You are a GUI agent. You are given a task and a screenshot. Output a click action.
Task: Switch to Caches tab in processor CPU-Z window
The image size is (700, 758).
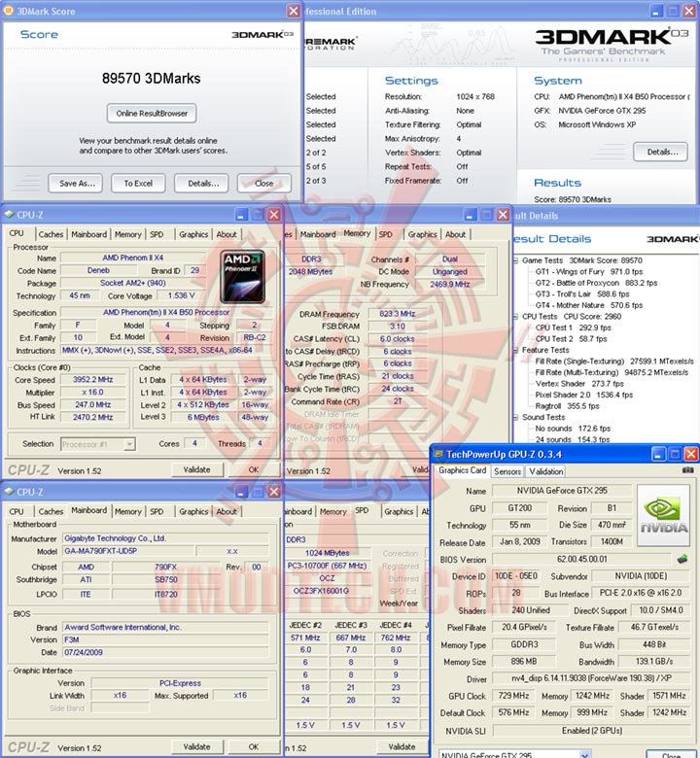[x=51, y=234]
